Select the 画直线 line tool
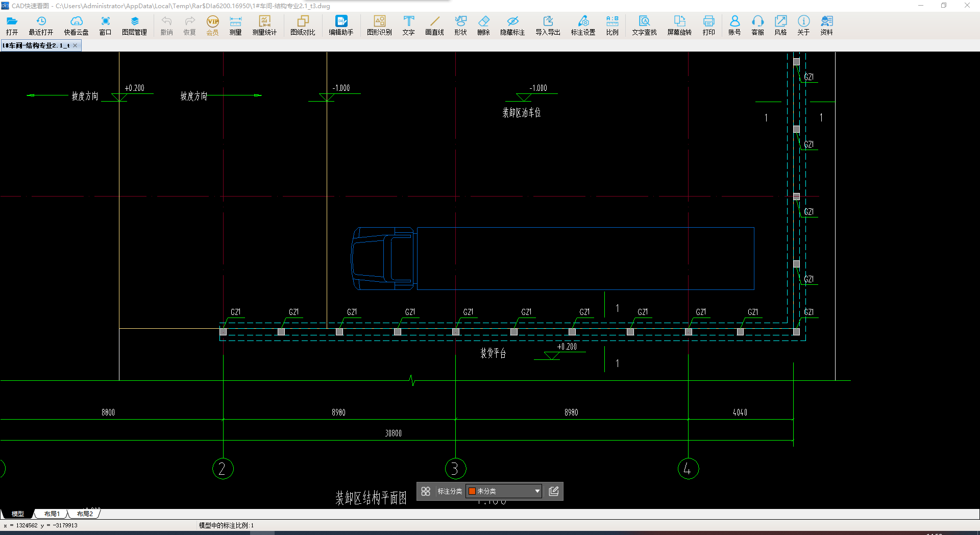This screenshot has width=980, height=535. click(434, 26)
